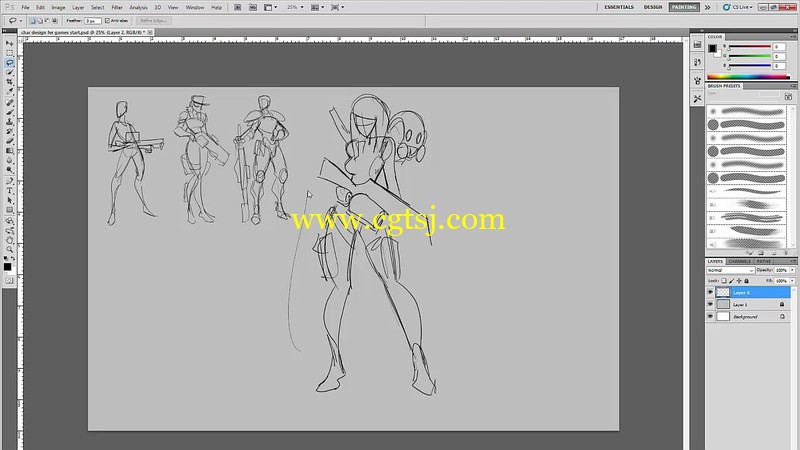
Task: Open the Screen Mode dropdown
Action: point(337,7)
